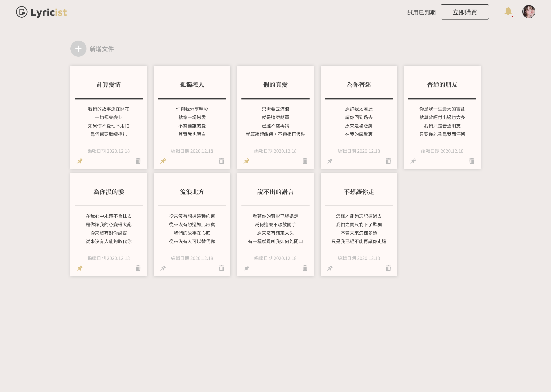Screen dimensions: 551x392
Task: Click lyric line 只是我已經不能再讓你走遠
Action: click(359, 241)
